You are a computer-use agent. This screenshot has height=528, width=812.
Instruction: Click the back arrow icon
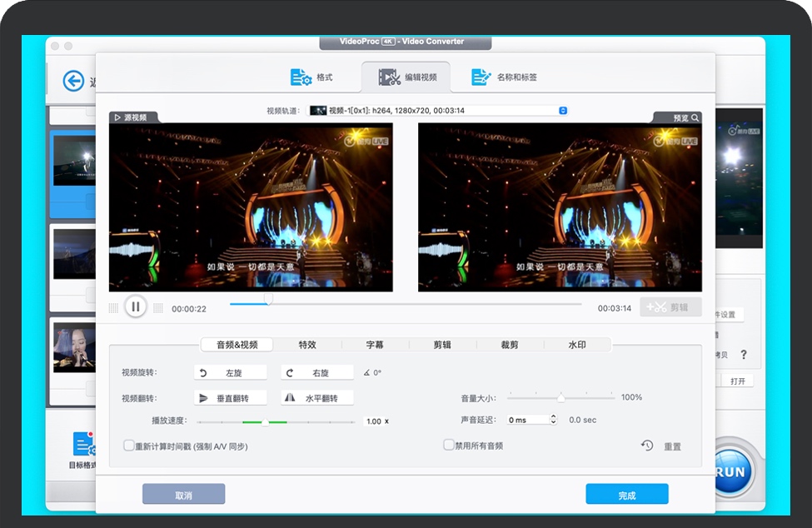(x=74, y=81)
